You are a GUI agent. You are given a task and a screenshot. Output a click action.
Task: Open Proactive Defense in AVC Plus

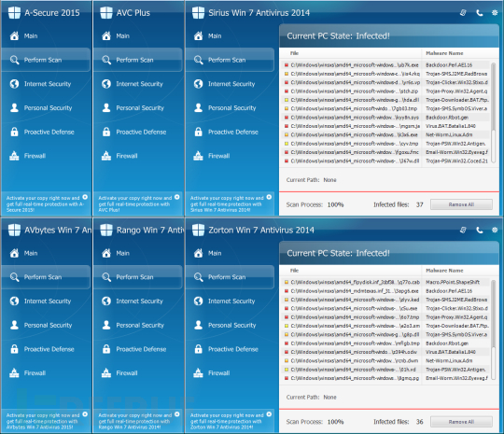pyautogui.click(x=141, y=132)
